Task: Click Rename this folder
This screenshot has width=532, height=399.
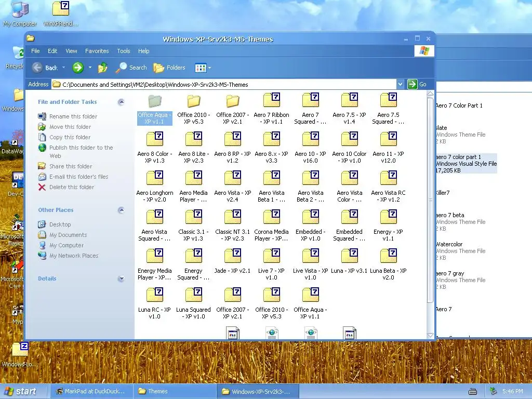Action: click(68, 116)
